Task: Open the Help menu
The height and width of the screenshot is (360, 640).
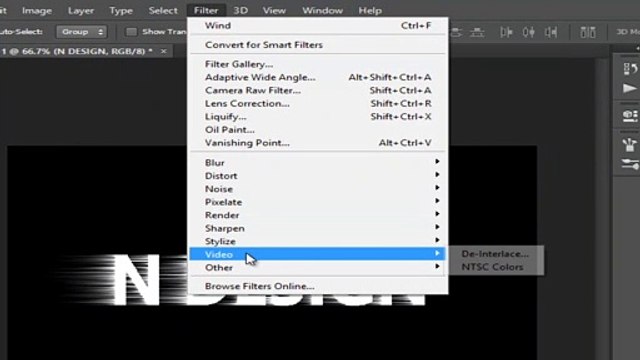Action: pyautogui.click(x=370, y=11)
